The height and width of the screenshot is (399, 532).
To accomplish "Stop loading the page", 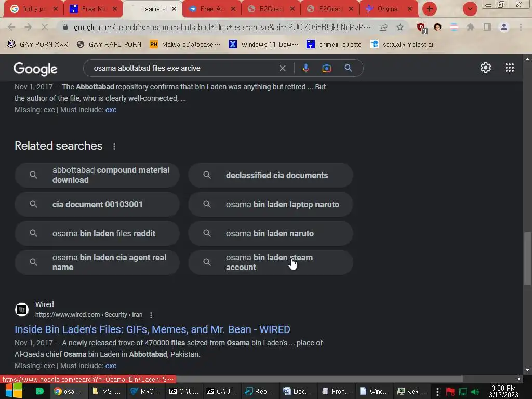I will pos(45,27).
